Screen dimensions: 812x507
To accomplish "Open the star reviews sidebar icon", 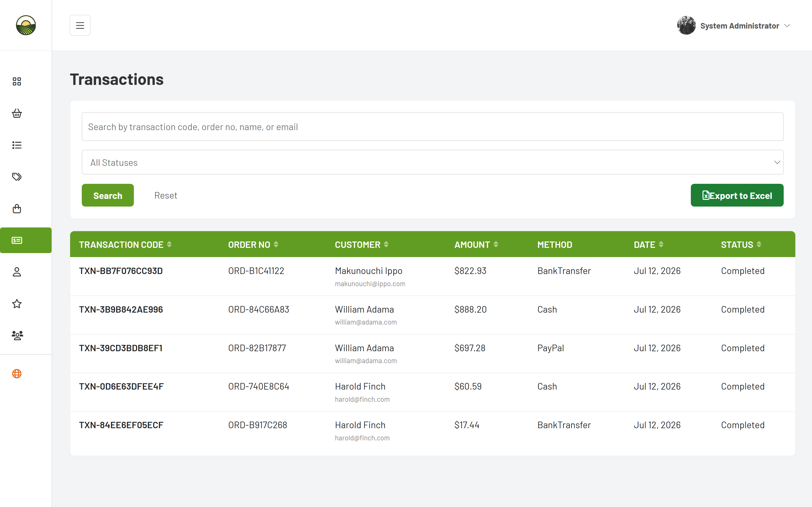I will coord(17,304).
